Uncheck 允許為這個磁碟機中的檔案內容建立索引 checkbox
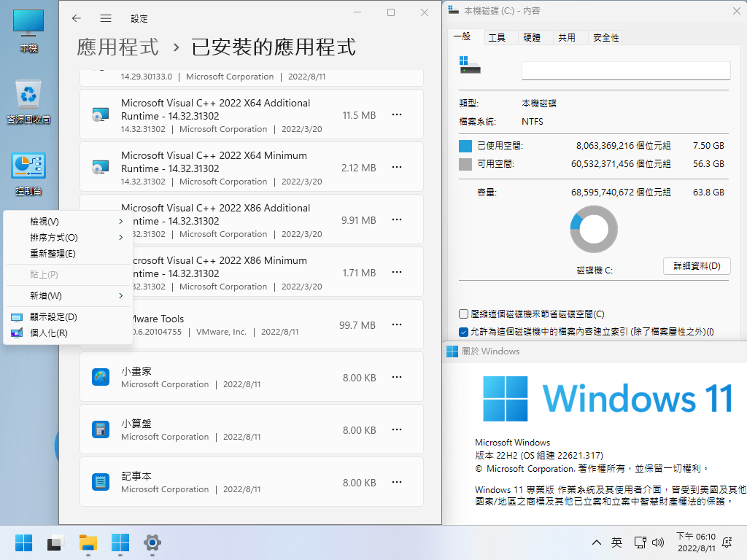The image size is (747, 560). pos(463,332)
